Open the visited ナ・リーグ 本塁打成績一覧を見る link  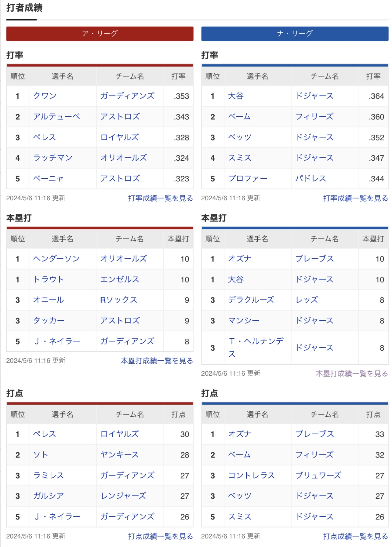point(352,374)
